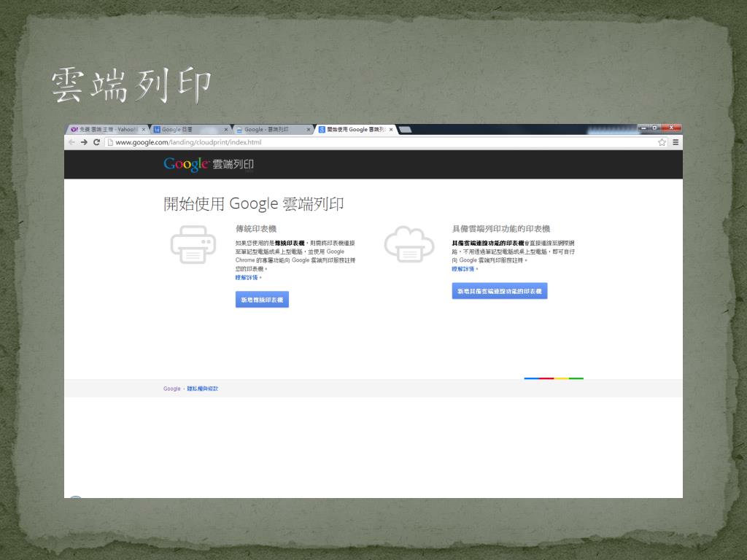Go back using the browser back arrow
This screenshot has height=560, width=747.
click(x=72, y=142)
